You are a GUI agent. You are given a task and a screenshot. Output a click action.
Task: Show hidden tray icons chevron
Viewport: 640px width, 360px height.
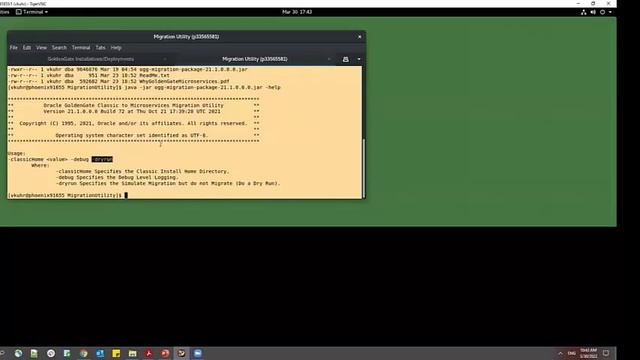(x=560, y=353)
